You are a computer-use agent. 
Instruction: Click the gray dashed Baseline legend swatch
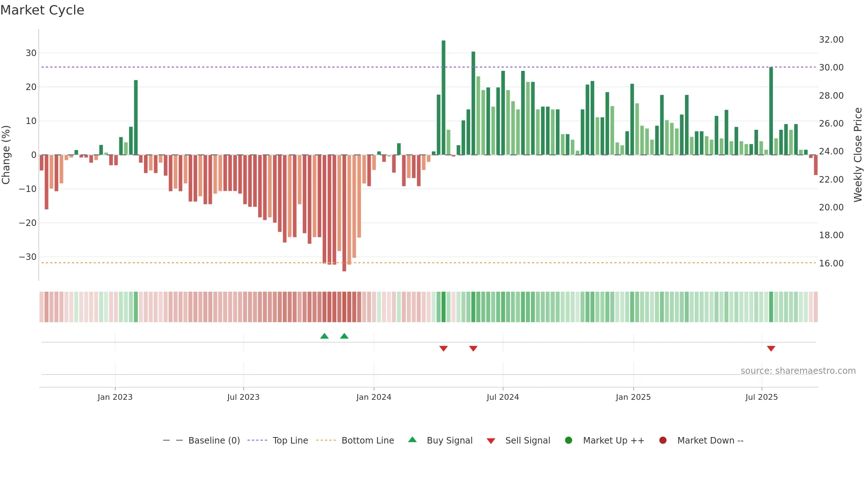[173, 440]
